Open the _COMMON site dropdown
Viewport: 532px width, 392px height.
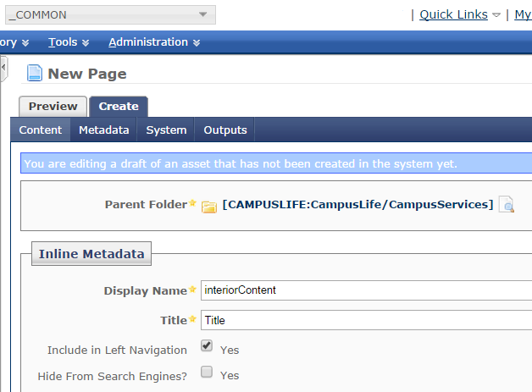pos(110,15)
